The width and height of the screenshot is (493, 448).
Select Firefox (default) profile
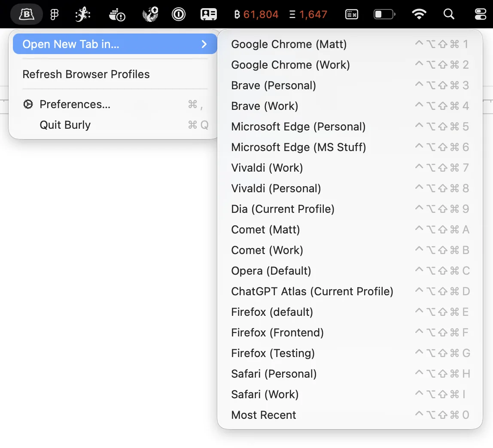coord(350,312)
